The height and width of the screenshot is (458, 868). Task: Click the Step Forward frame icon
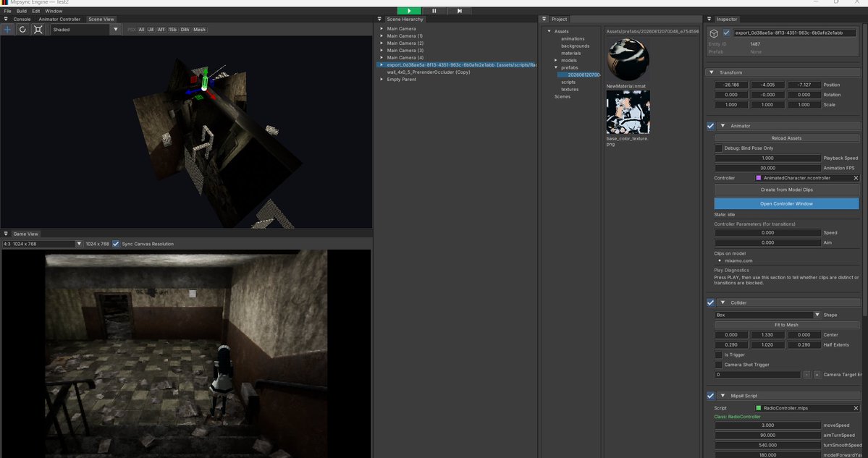pos(459,11)
